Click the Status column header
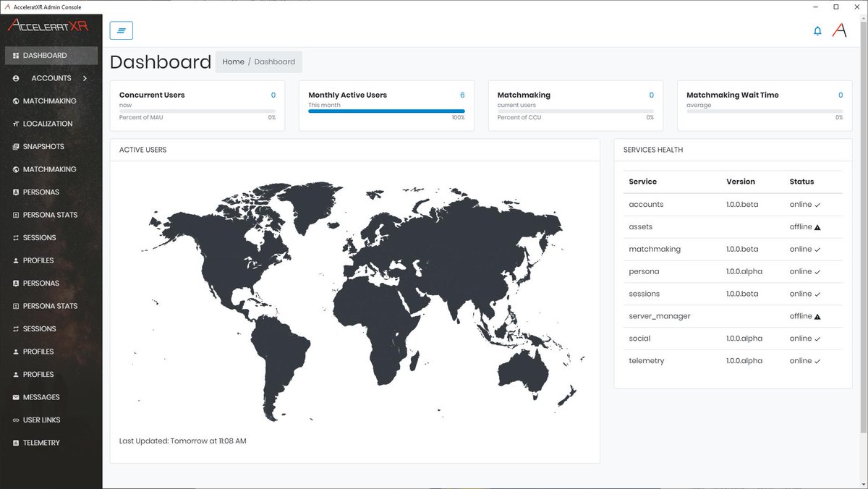The image size is (868, 489). click(801, 182)
